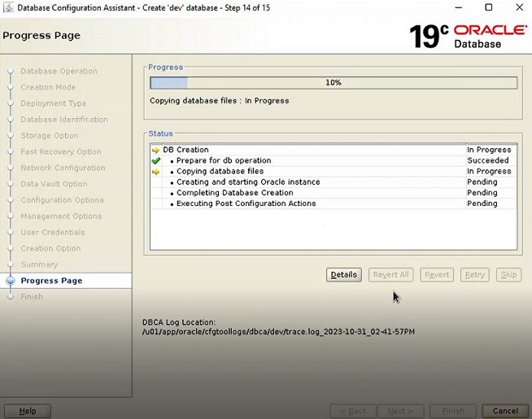Click the green checkmark beside Prepare for db operation

[x=156, y=160]
